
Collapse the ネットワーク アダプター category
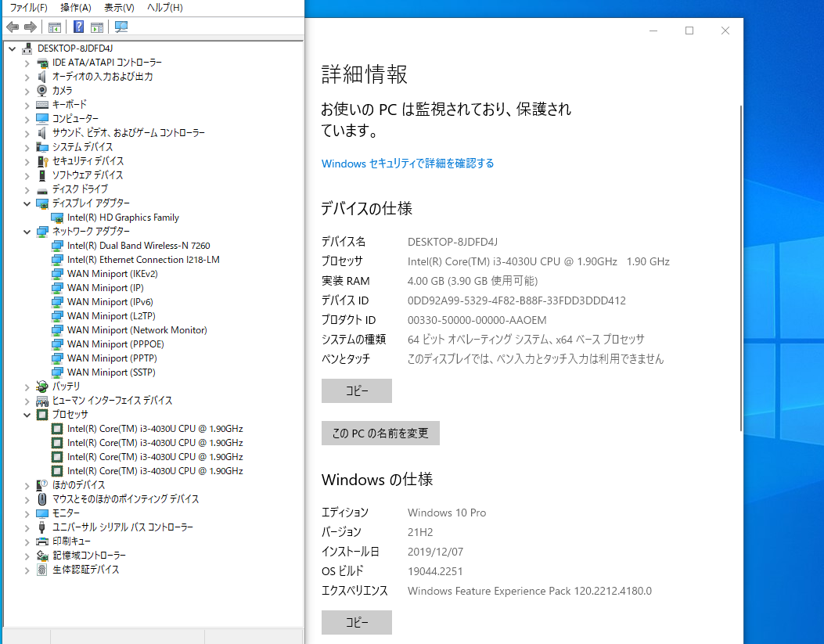pyautogui.click(x=27, y=232)
